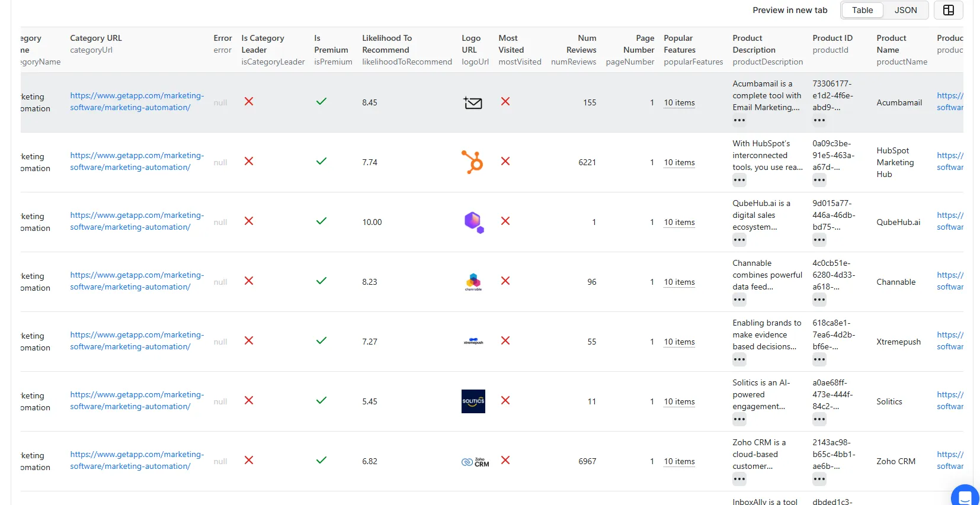980x505 pixels.
Task: Select the Table view tab
Action: 862,10
